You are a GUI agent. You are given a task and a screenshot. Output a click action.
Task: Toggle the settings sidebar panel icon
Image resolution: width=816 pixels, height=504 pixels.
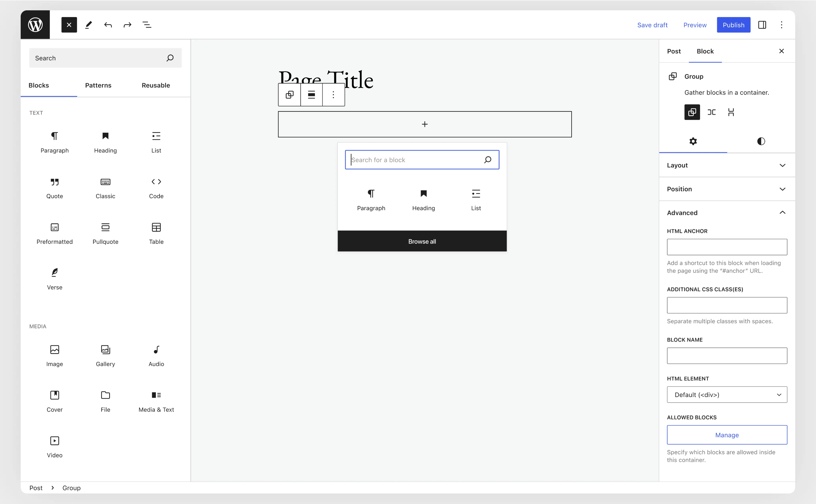762,25
